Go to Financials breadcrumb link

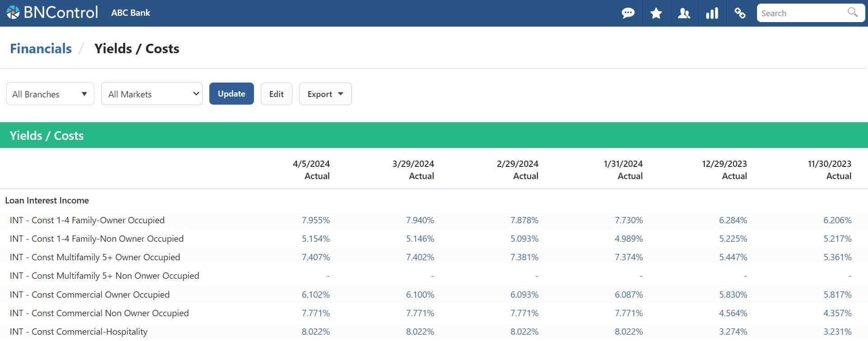pos(41,49)
